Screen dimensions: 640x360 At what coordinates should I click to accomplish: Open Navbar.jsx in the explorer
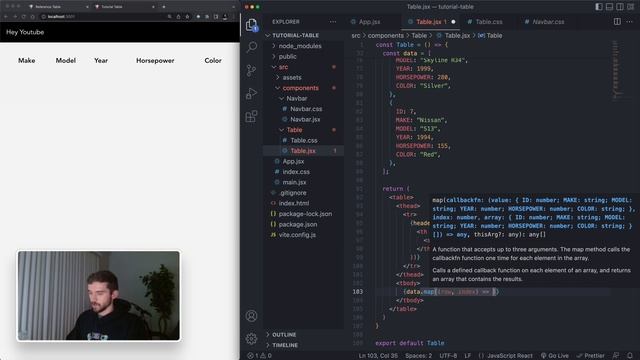(x=305, y=120)
